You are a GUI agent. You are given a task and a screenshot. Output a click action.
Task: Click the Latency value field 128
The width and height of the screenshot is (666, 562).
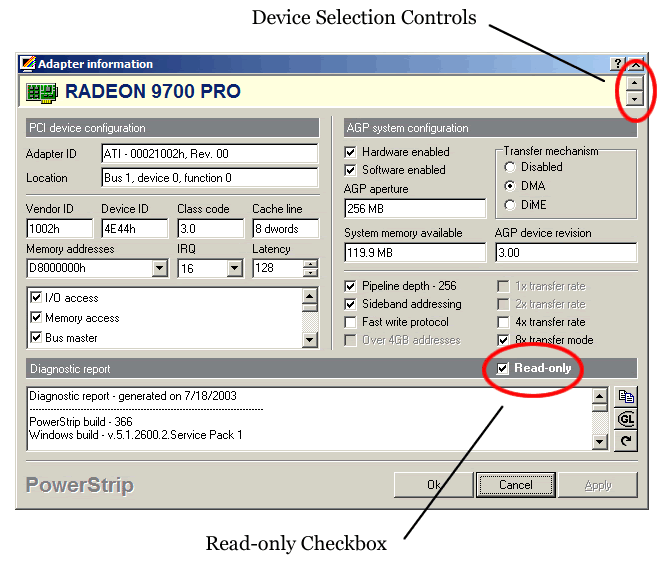point(278,268)
